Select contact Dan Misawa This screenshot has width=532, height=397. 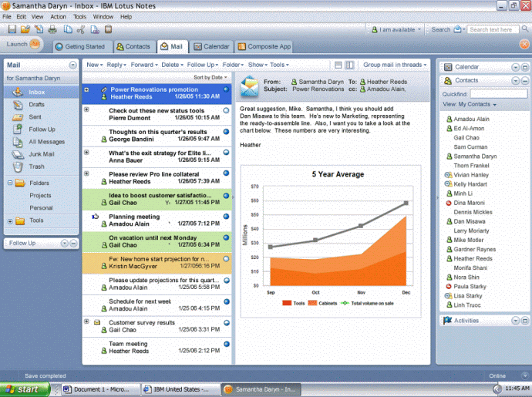(470, 221)
